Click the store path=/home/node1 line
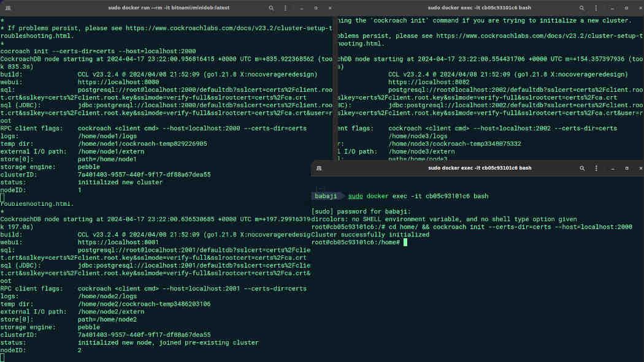The height and width of the screenshot is (362, 644). [107, 159]
